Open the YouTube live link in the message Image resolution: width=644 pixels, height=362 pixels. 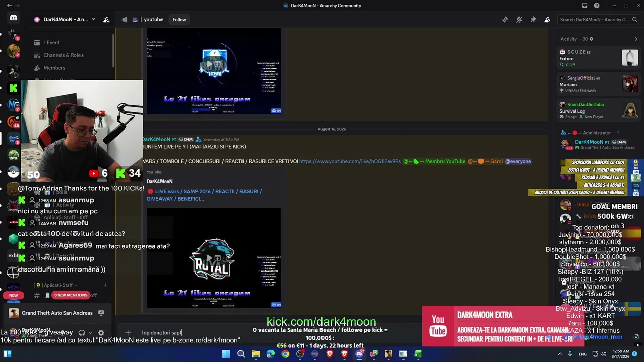350,161
